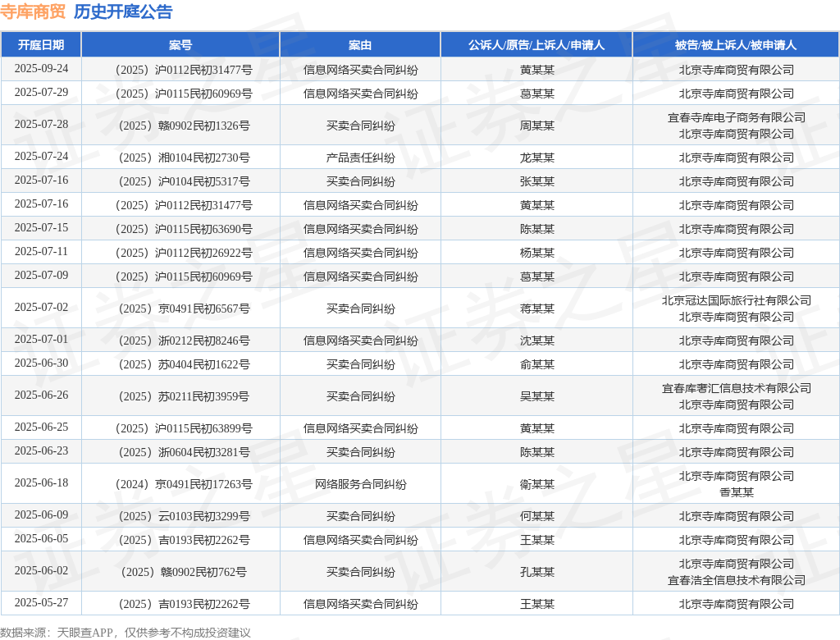
Task: Click defendant 香某某
Action: pyautogui.click(x=737, y=492)
